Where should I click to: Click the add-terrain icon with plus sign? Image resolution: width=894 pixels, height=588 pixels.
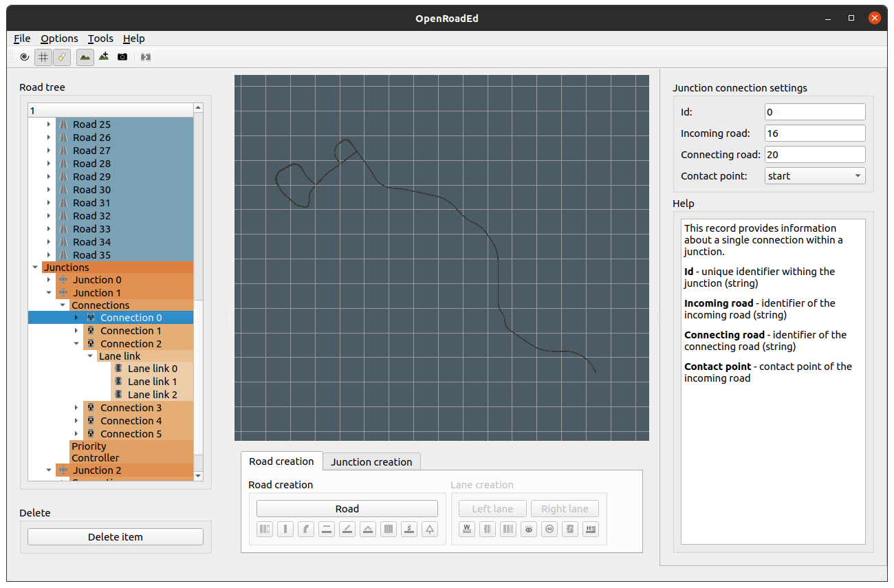[x=103, y=57]
